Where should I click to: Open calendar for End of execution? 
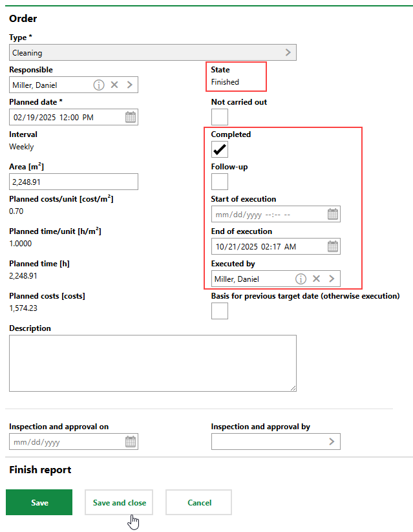coord(333,246)
